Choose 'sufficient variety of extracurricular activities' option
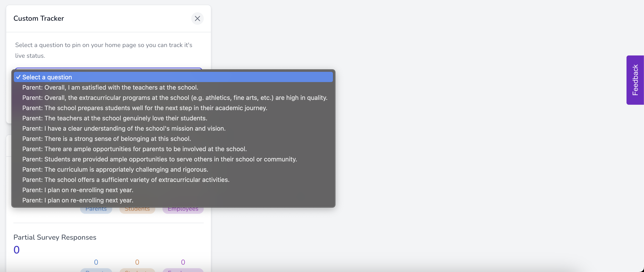Screen dimensions: 644x272 [x=126, y=179]
